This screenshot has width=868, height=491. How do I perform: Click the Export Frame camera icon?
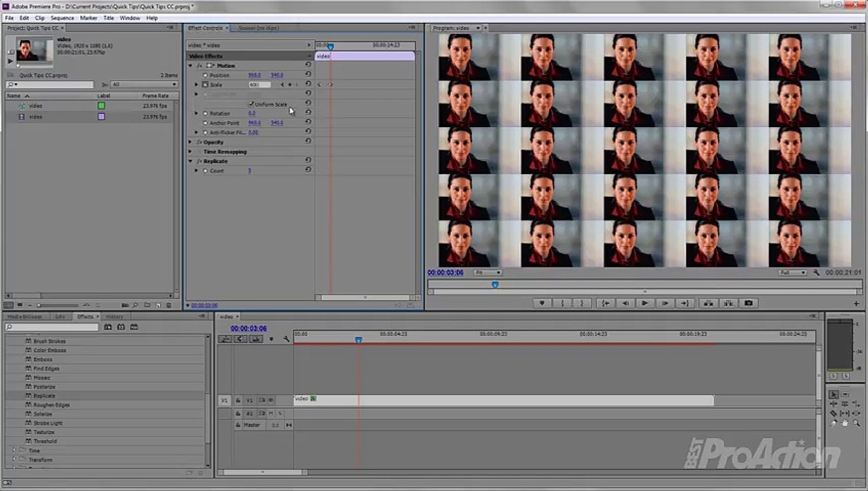click(x=749, y=303)
